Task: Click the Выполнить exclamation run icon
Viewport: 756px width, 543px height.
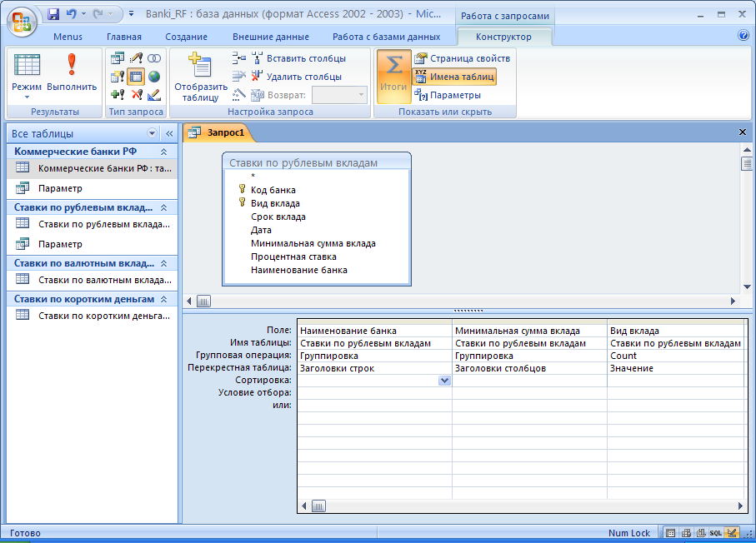Action: click(72, 72)
